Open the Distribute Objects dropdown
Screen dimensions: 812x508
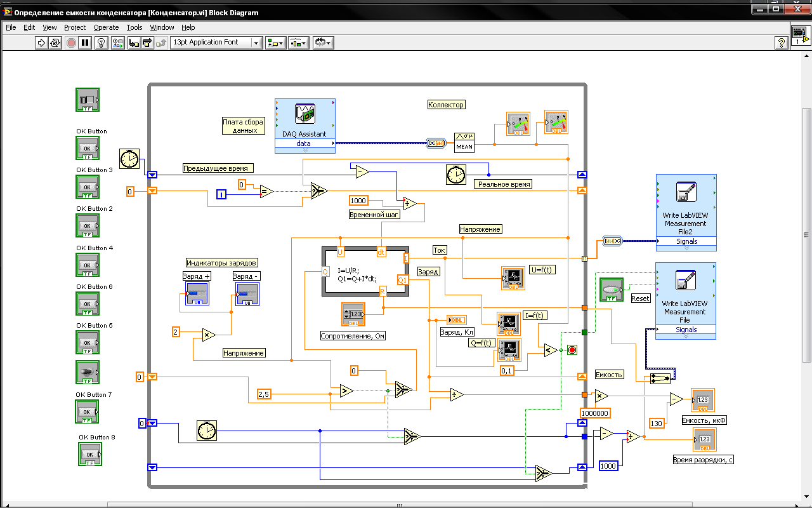299,43
